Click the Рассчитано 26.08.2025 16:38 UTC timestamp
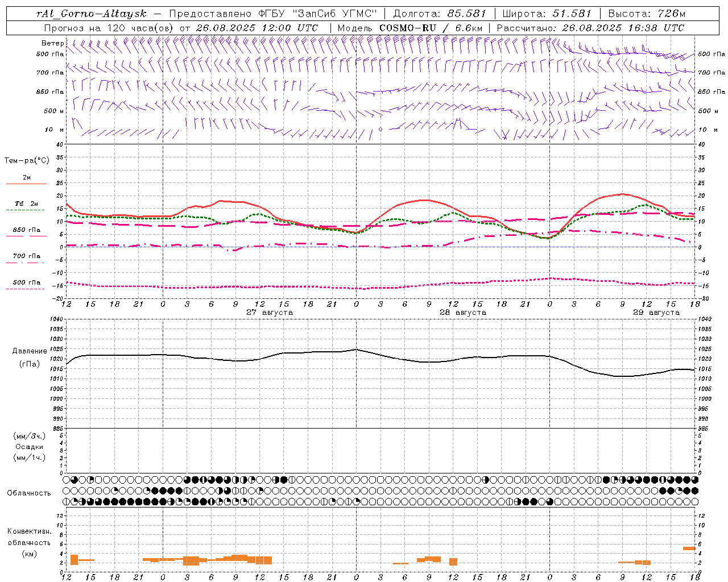 590,28
